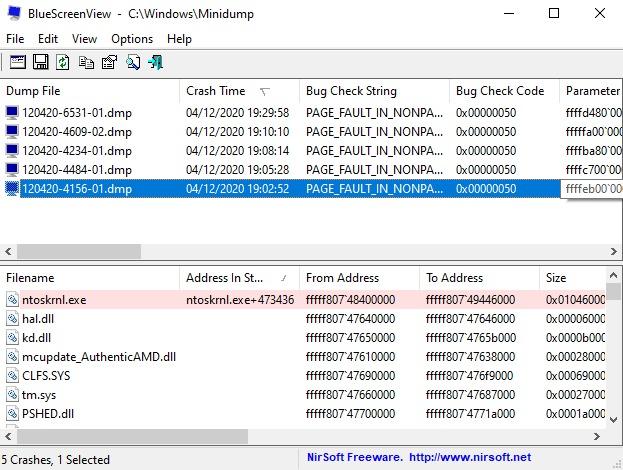
Task: Sort by the Size column header
Action: click(573, 278)
